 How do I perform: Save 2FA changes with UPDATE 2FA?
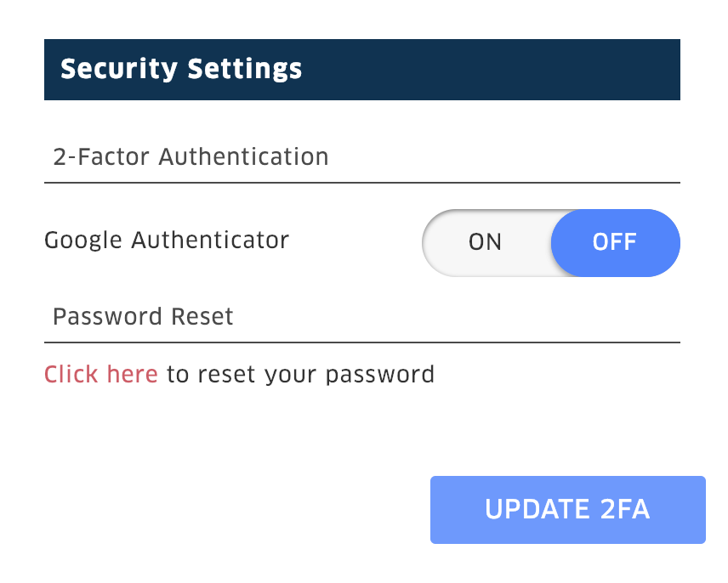pyautogui.click(x=568, y=509)
